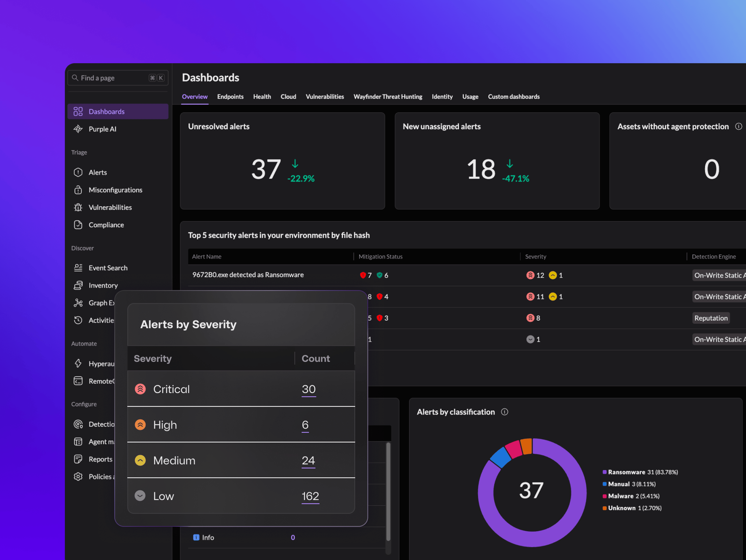Click the Hyperautomation lightning bolt icon

click(x=78, y=364)
